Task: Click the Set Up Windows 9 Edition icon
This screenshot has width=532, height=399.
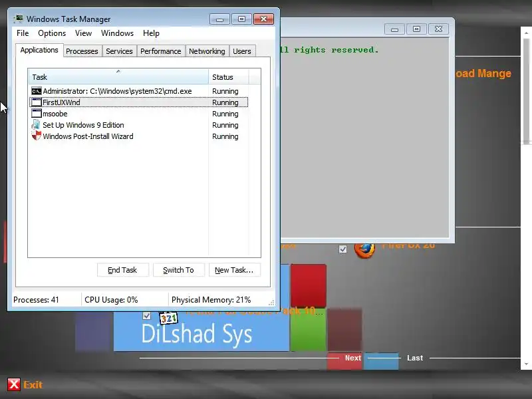Action: point(37,125)
